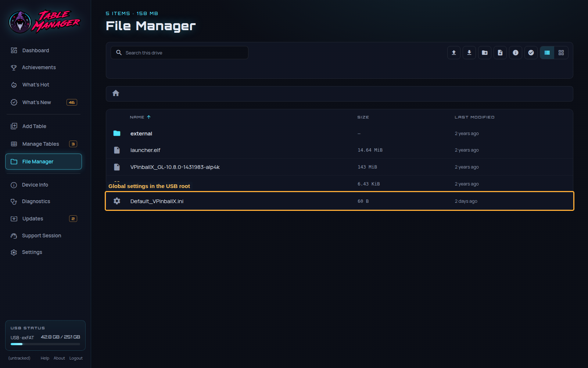
Task: Sort by Name column header
Action: click(140, 117)
